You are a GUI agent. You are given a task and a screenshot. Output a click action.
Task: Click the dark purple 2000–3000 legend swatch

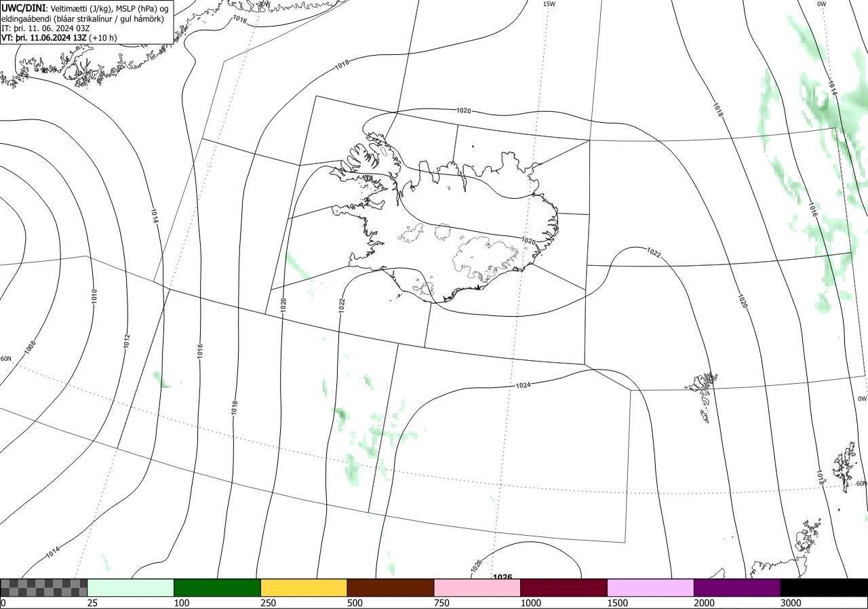coord(737,587)
